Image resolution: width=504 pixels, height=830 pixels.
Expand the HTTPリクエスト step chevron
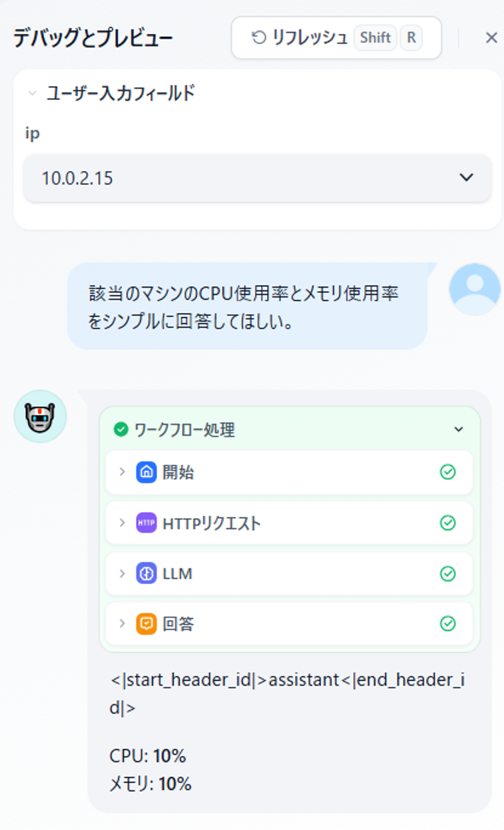pos(123,523)
